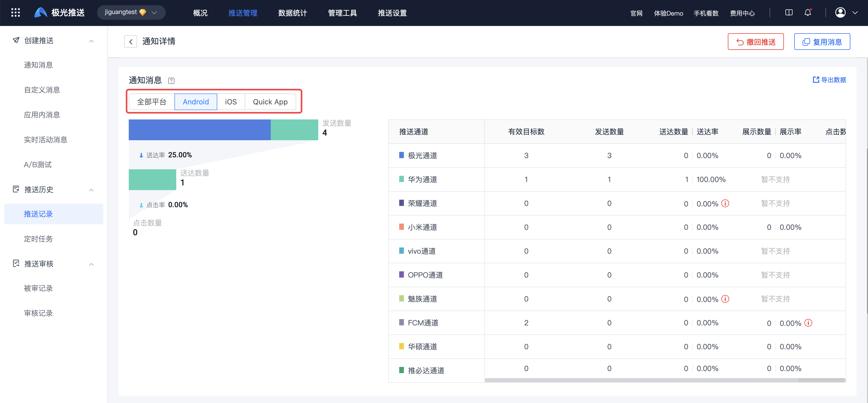Open the 通知消息 help question icon

(x=171, y=80)
